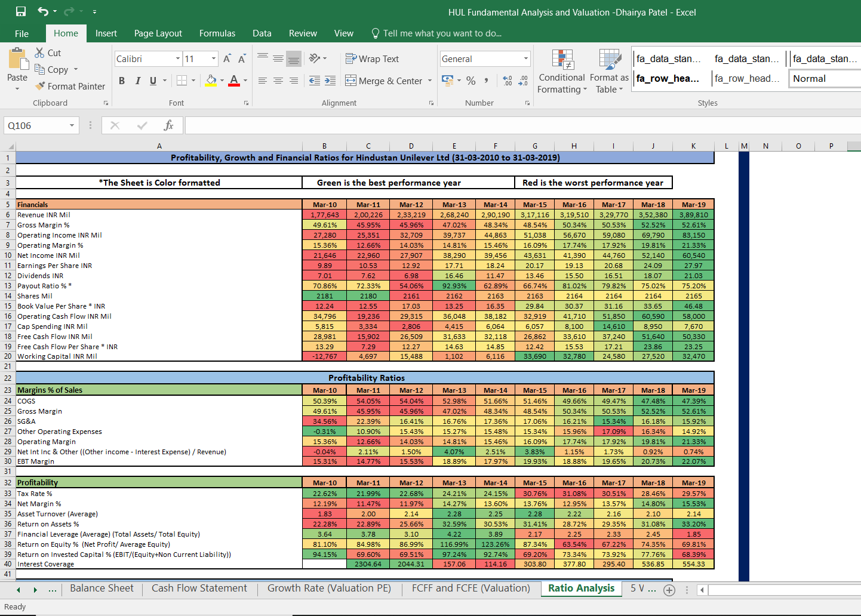Click the Save icon in title bar
This screenshot has height=616, width=861.
click(x=21, y=11)
